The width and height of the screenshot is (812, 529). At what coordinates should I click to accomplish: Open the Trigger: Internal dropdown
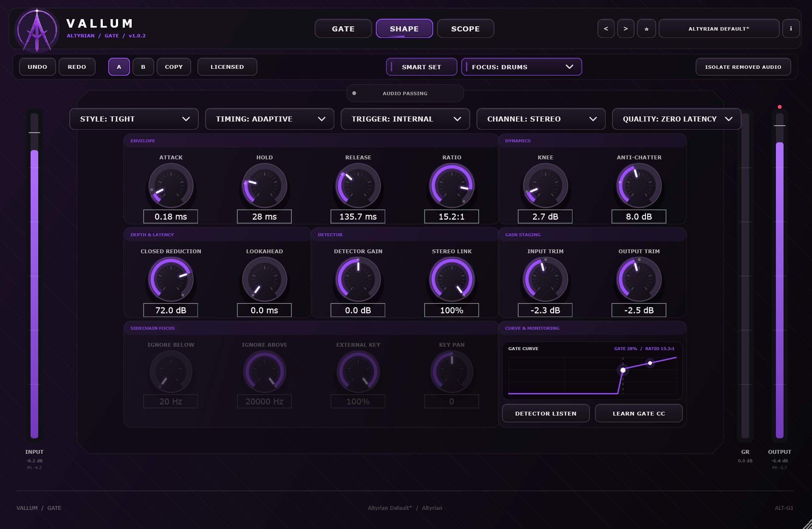[x=405, y=119]
